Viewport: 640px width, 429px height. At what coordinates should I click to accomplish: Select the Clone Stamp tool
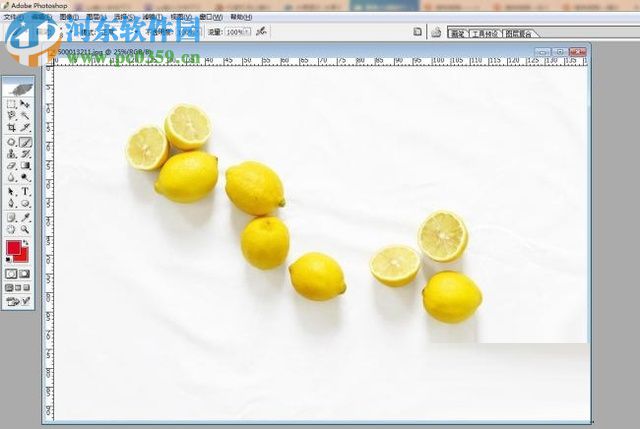click(11, 154)
